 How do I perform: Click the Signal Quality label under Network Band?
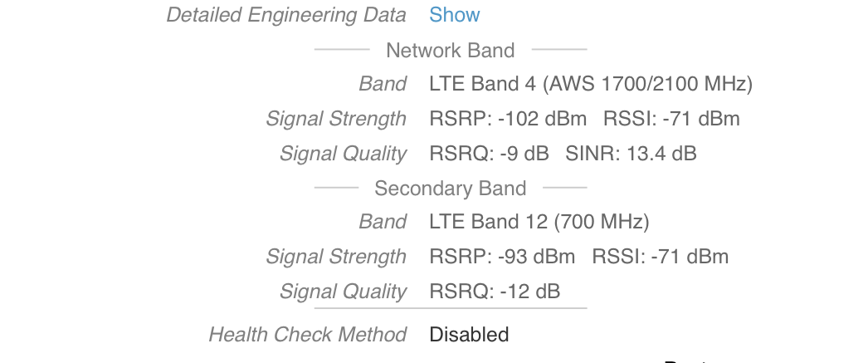point(343,153)
